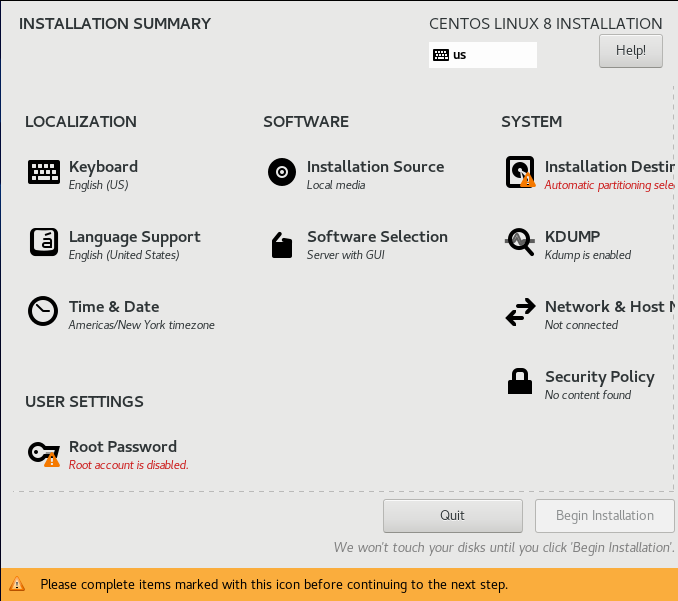
Task: Click the Installation Source title
Action: coord(375,167)
